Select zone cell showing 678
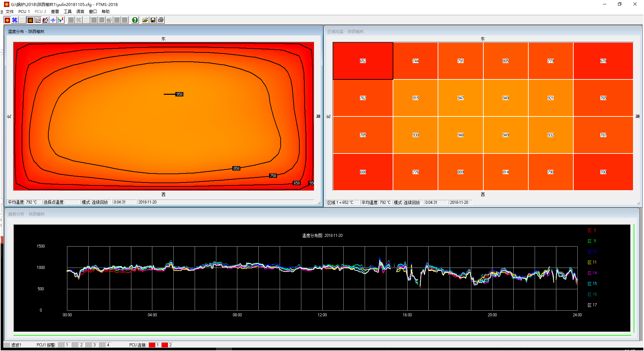 [603, 61]
